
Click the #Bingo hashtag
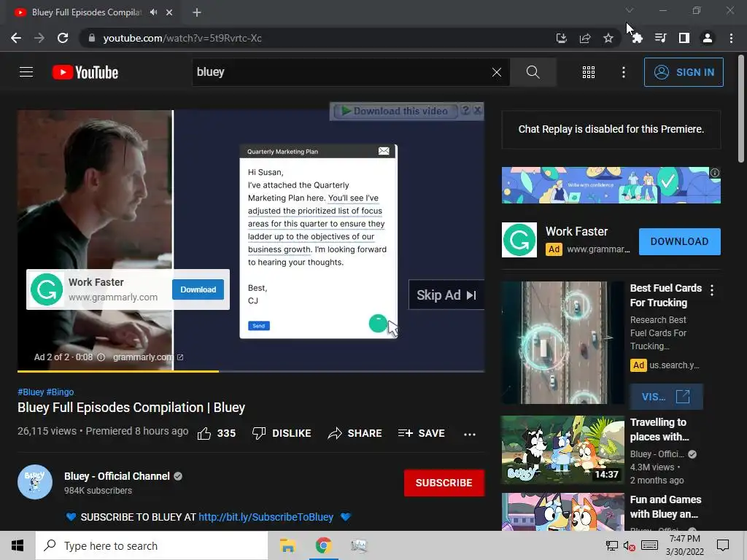coord(60,392)
